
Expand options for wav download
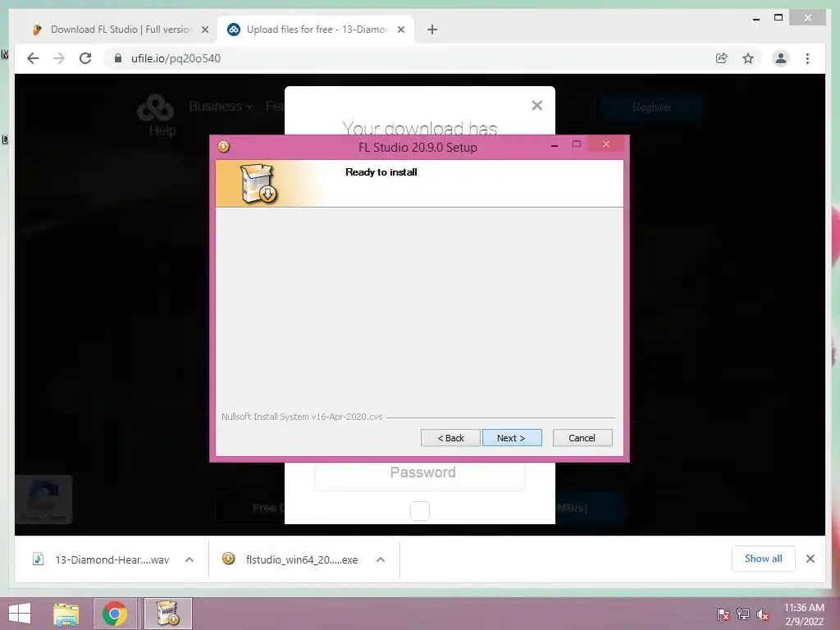[x=189, y=559]
